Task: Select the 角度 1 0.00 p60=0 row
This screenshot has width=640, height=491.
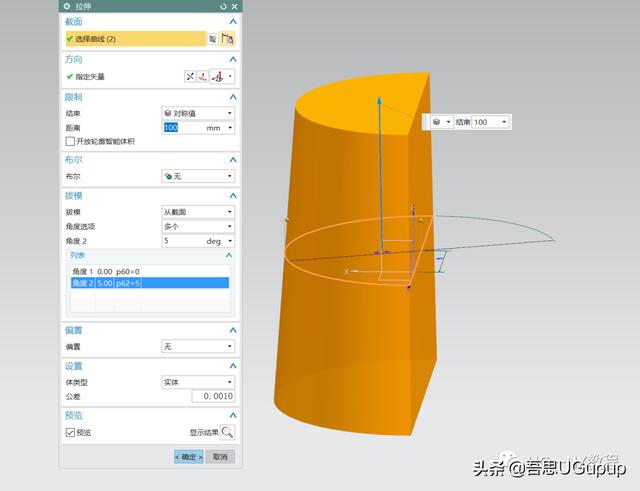Action: pos(150,271)
